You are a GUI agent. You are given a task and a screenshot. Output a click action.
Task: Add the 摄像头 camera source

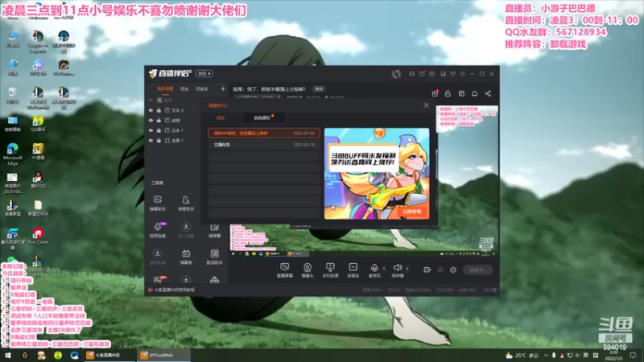(308, 270)
